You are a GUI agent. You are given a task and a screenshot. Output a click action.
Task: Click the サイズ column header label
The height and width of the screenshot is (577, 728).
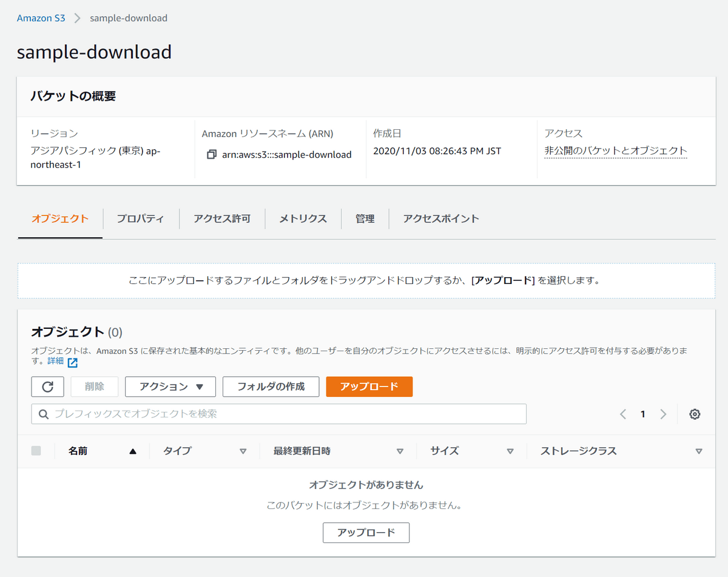(445, 451)
